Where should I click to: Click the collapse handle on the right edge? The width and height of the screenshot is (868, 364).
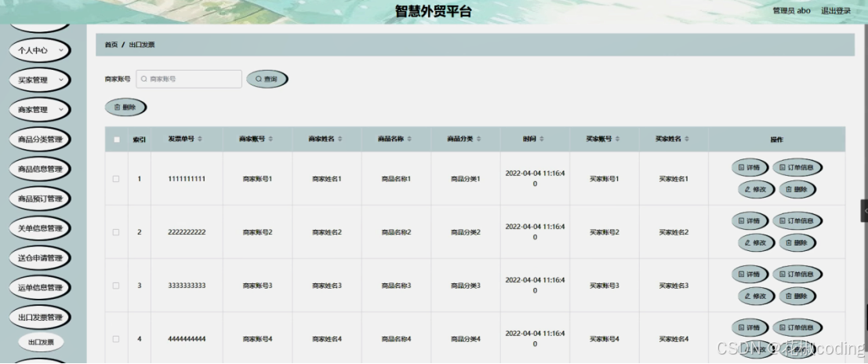[x=865, y=211]
